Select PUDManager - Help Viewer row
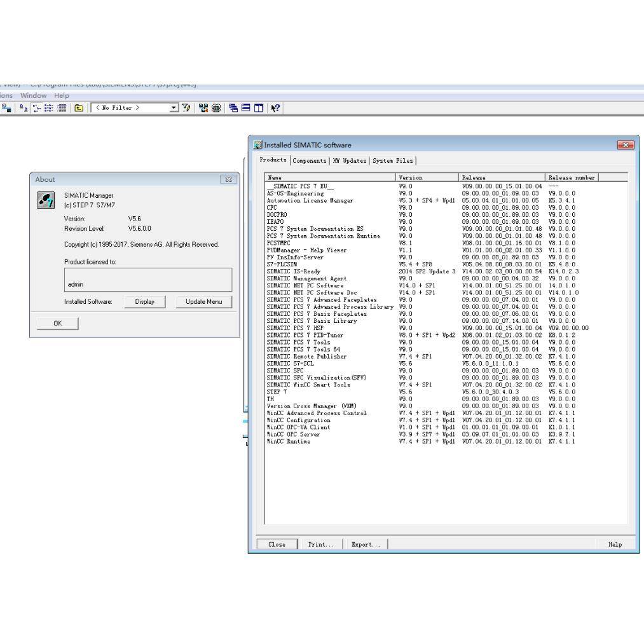Viewport: 644px width, 644px height. pos(446,250)
